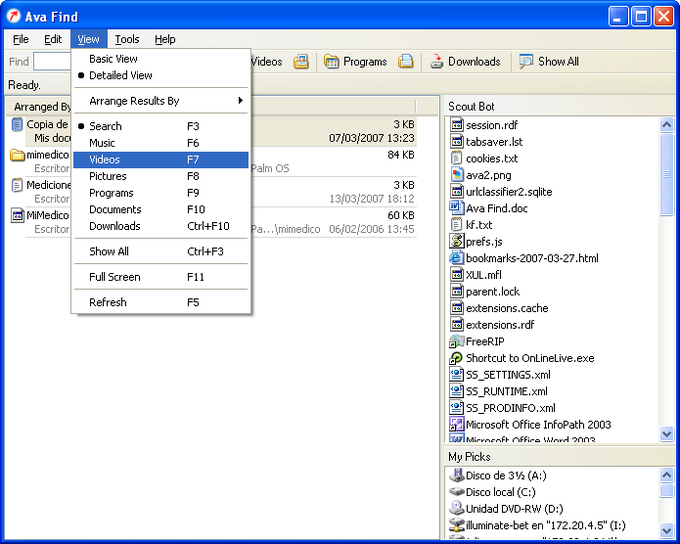Click the Word icon beside Ava Find.doc
Image resolution: width=680 pixels, height=544 pixels.
[x=456, y=208]
